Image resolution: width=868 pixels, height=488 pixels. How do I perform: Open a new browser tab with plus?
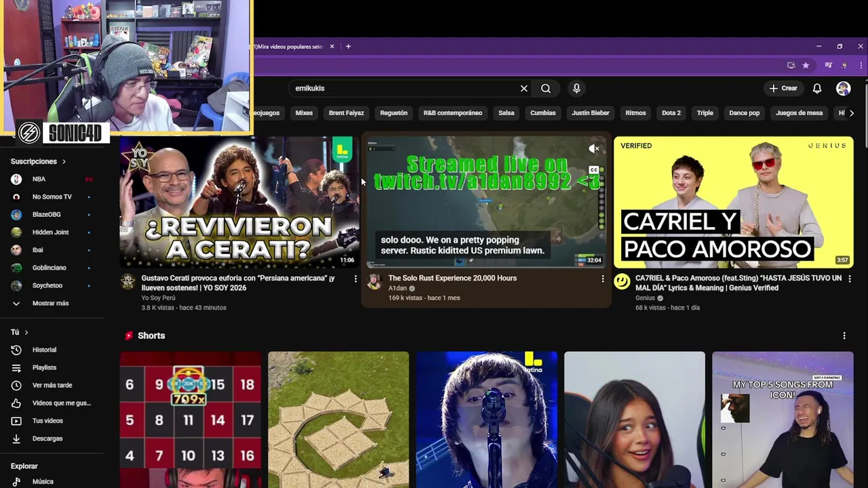click(x=348, y=46)
